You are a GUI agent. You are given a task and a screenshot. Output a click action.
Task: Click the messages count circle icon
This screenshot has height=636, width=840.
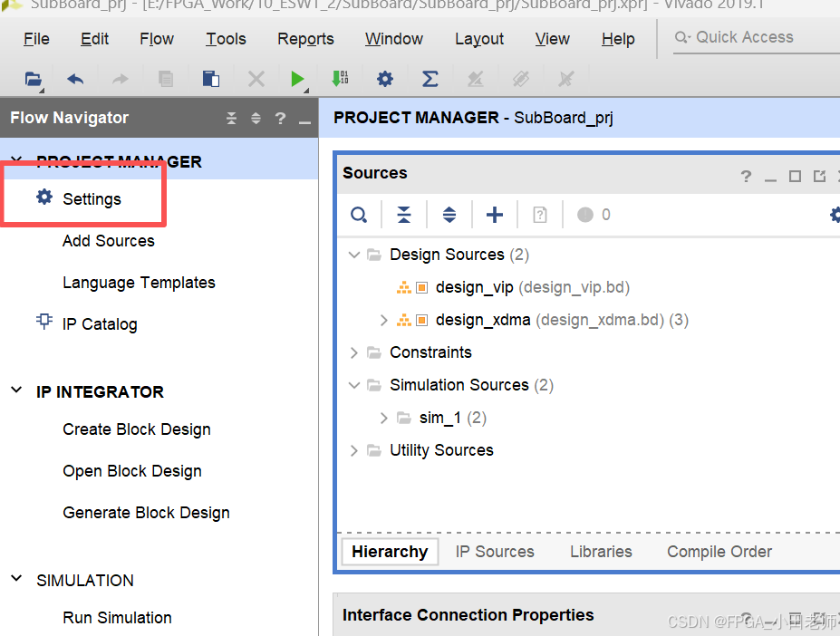pos(585,215)
